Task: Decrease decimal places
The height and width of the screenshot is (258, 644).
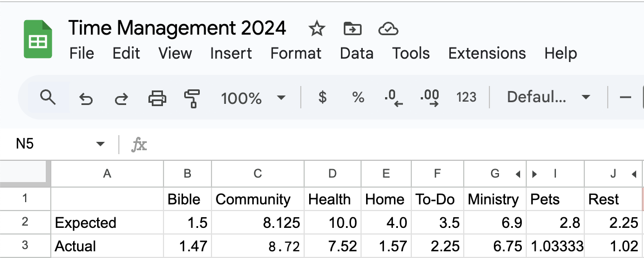Action: (x=393, y=98)
